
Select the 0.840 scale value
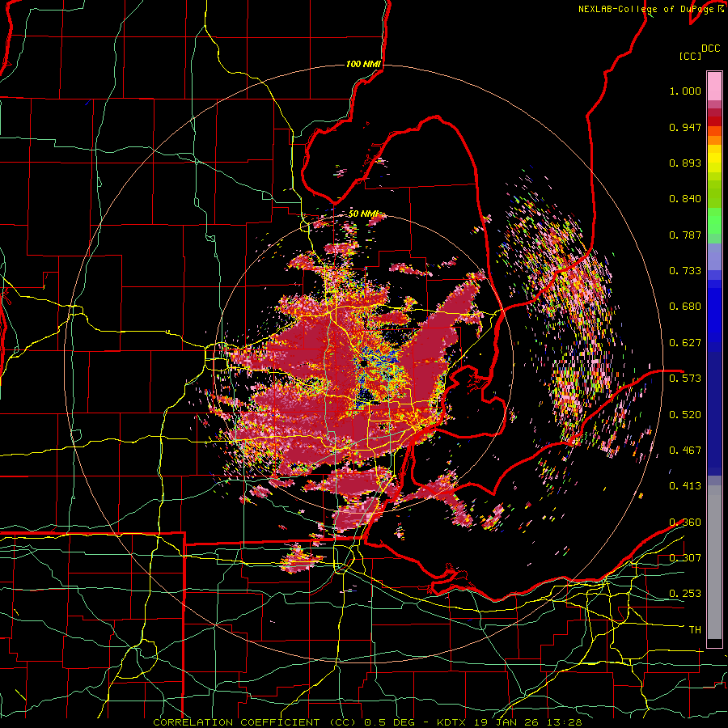685,199
